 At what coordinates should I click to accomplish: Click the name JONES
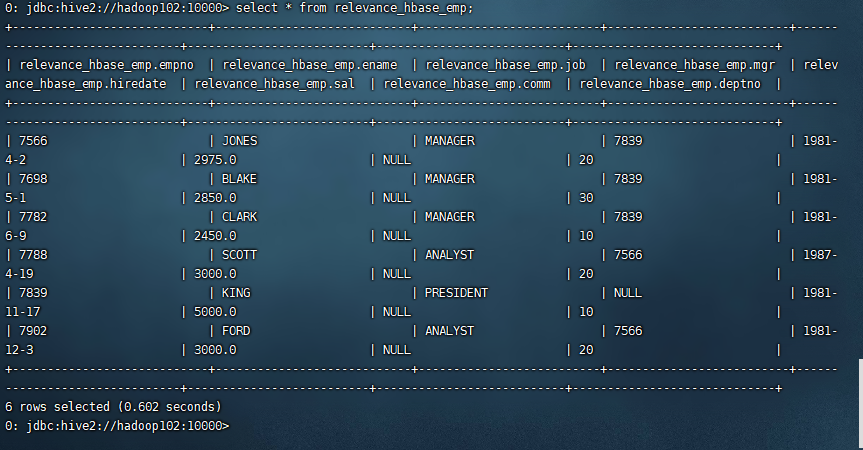click(240, 141)
